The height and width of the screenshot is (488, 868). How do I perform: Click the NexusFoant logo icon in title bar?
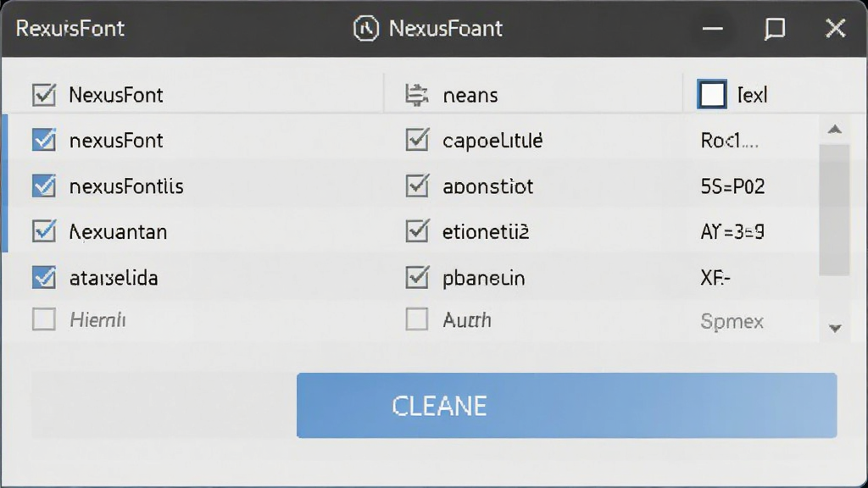pos(366,28)
